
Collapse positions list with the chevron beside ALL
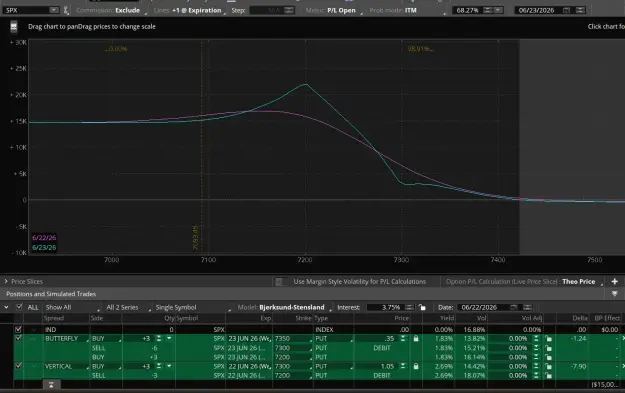6,307
